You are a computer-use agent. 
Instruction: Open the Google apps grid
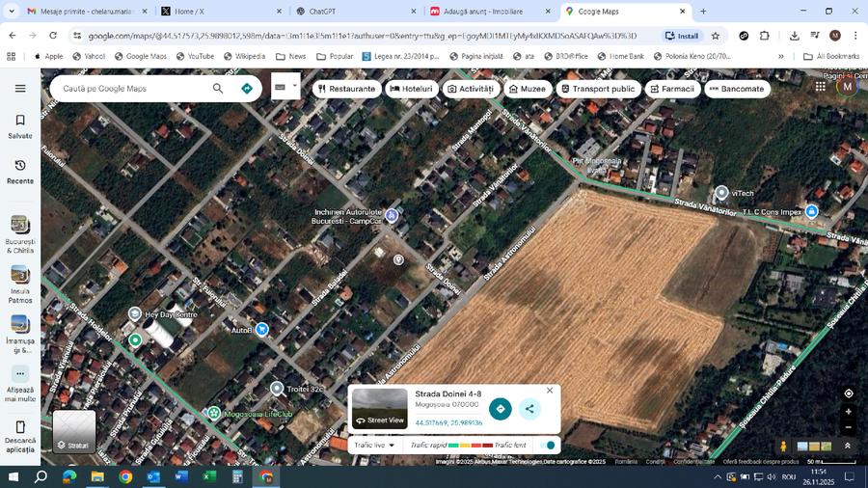click(x=821, y=86)
